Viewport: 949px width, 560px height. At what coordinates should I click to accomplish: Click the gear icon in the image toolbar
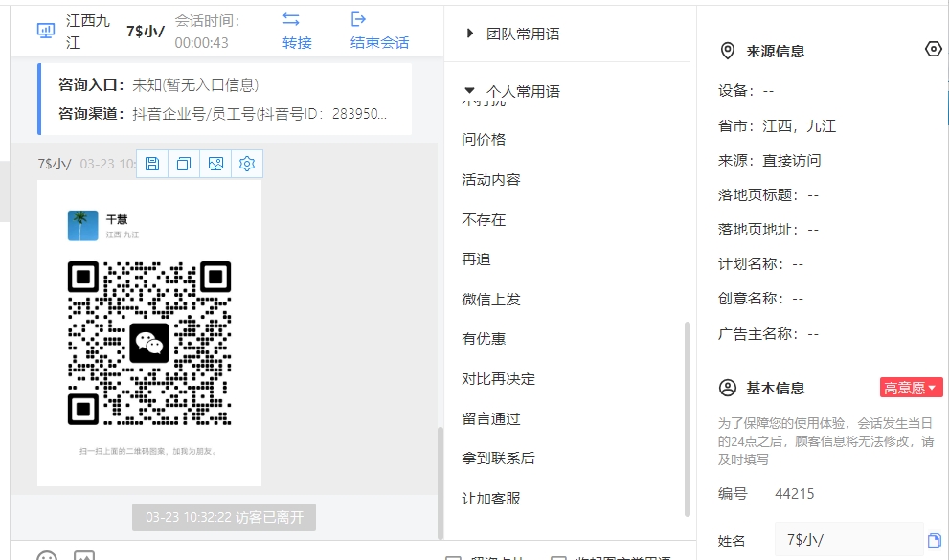click(247, 164)
